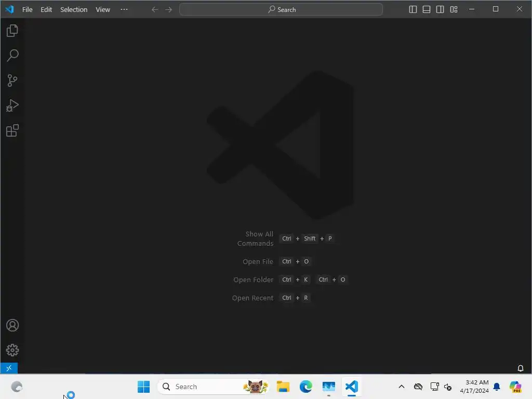
Task: Show notifications via the bell icon
Action: click(x=520, y=368)
